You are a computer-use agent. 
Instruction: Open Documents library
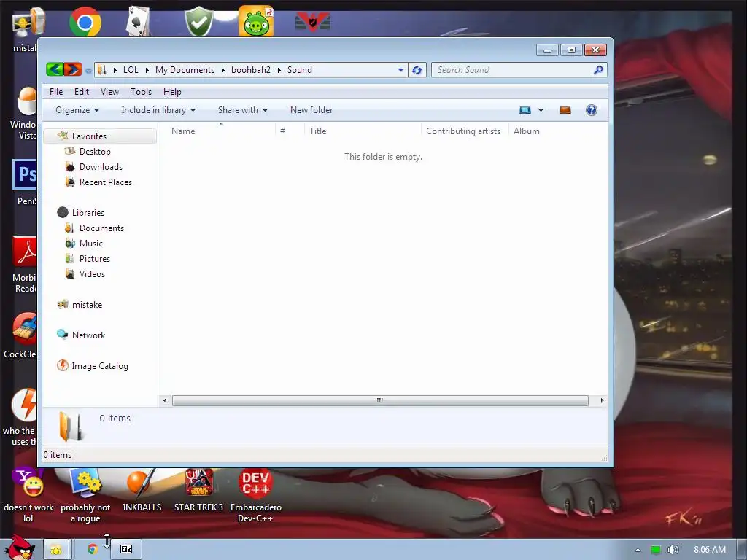tap(101, 228)
